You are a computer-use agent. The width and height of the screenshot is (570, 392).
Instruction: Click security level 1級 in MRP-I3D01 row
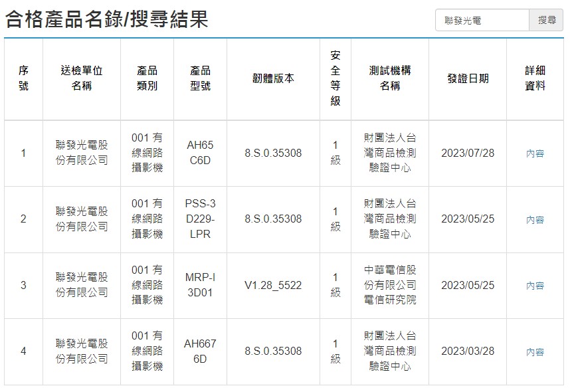click(335, 285)
